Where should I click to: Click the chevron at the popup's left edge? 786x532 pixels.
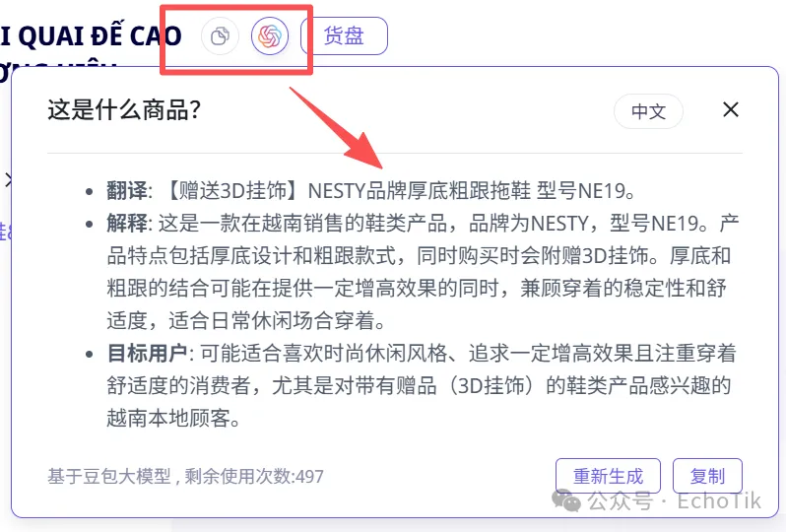(8, 180)
